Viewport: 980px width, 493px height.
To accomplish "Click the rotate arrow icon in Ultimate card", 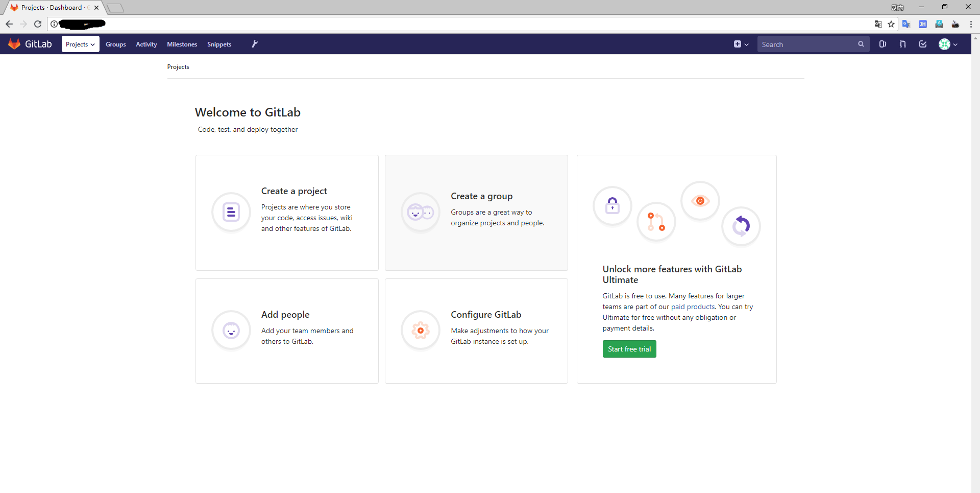I will pyautogui.click(x=741, y=226).
